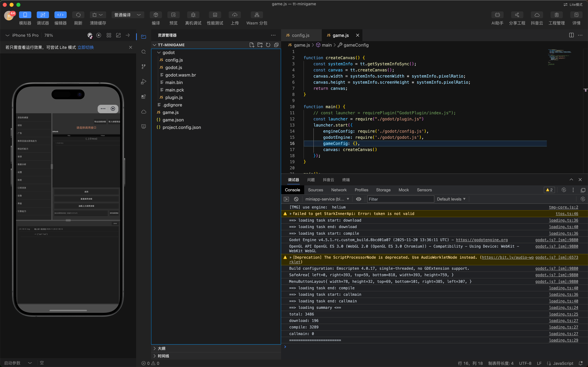The width and height of the screenshot is (588, 367).
Task: Toggle the console eye live expression icon
Action: pyautogui.click(x=358, y=199)
